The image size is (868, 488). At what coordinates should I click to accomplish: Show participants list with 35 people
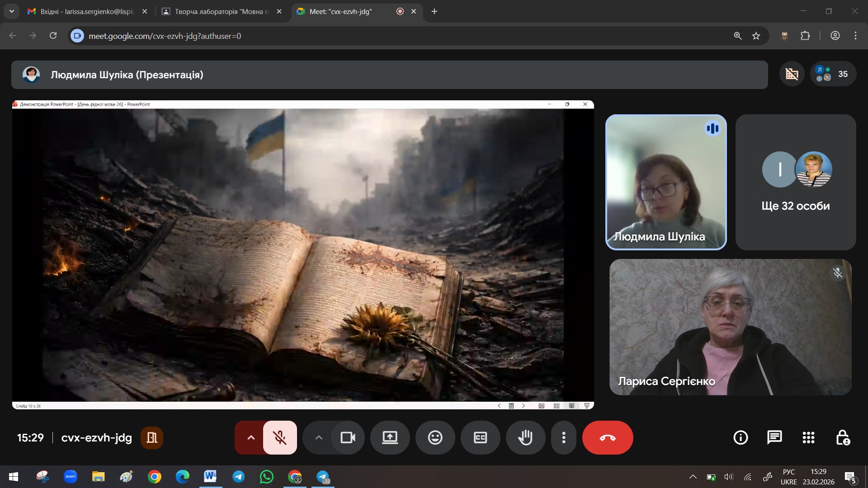click(833, 74)
